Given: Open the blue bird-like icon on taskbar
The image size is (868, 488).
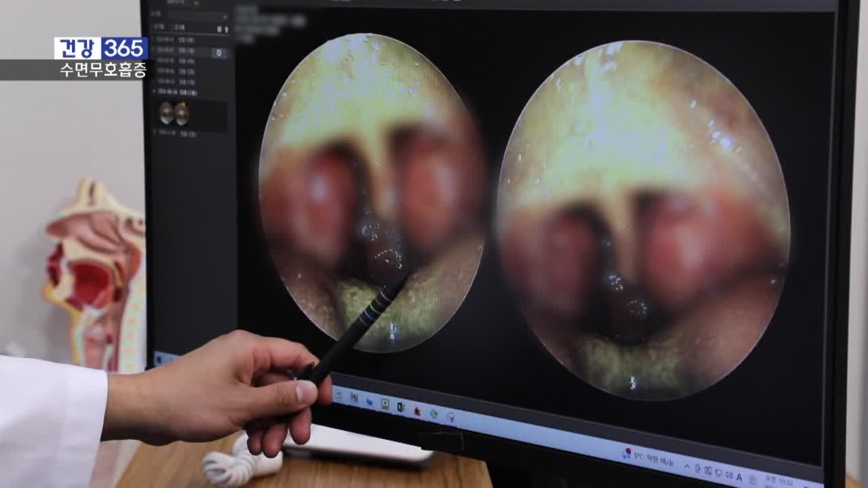Looking at the screenshot, I should point(369,401).
